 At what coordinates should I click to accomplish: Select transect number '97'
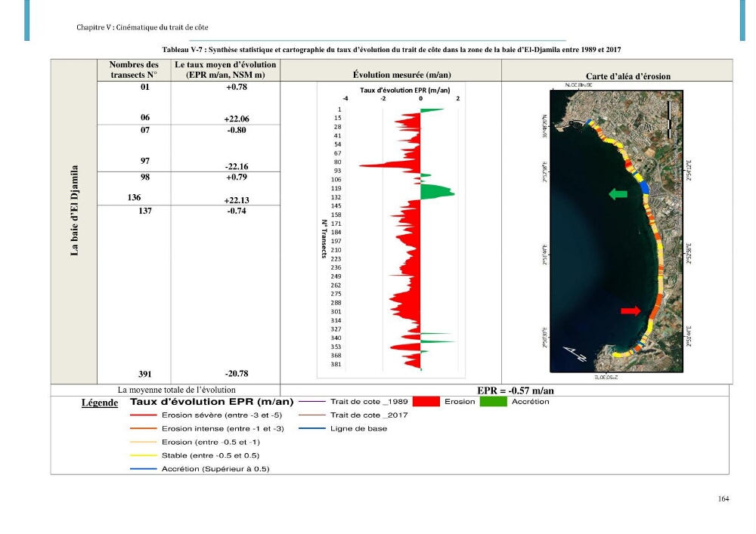point(145,161)
